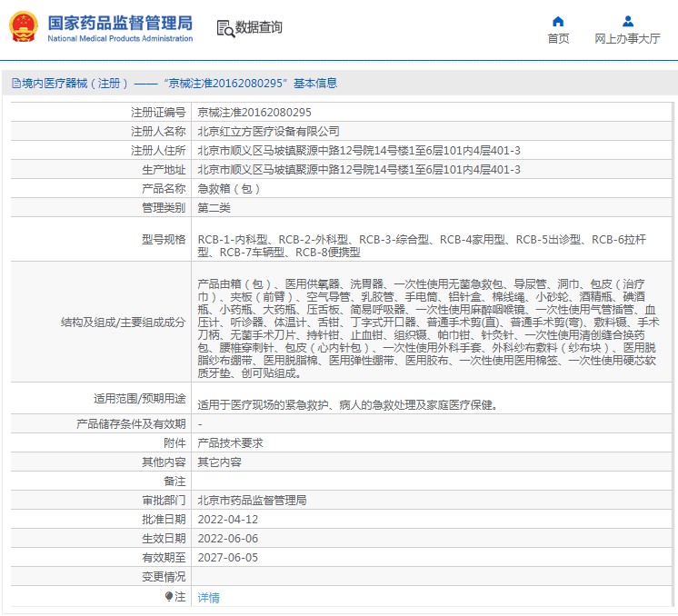Click the product name 急救箱（包）cell

point(229,189)
